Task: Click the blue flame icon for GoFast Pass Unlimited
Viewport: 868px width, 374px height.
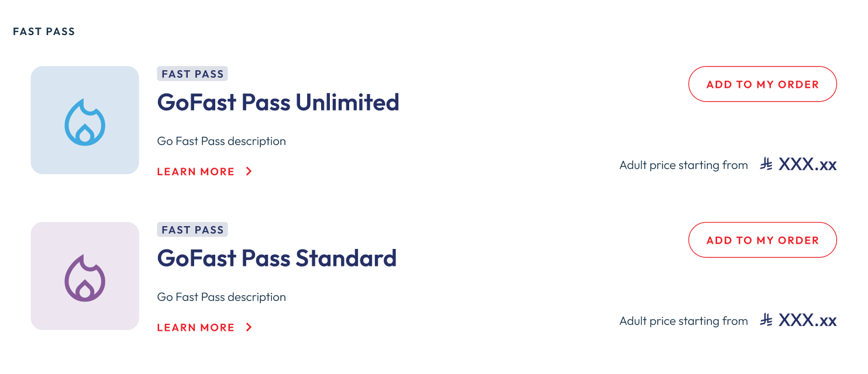Action: coord(85,122)
